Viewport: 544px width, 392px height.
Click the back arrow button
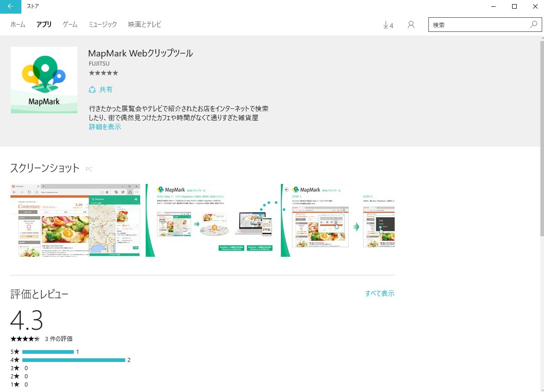(x=10, y=6)
